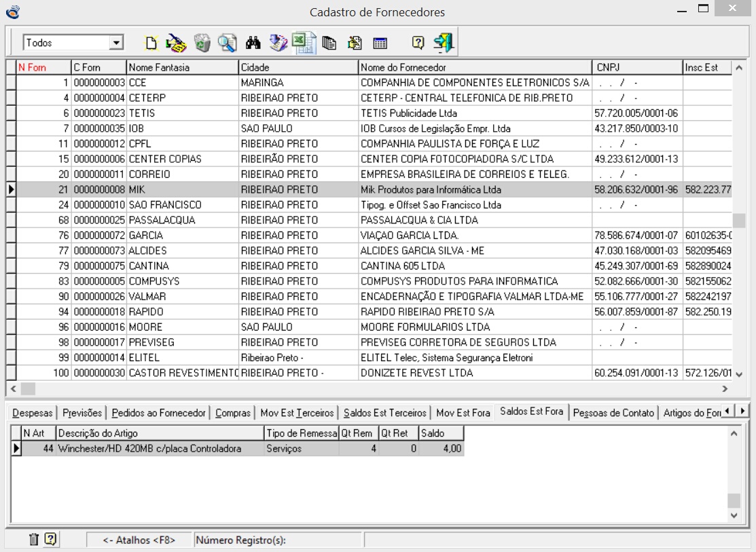Open the Despesas tab

click(x=33, y=413)
